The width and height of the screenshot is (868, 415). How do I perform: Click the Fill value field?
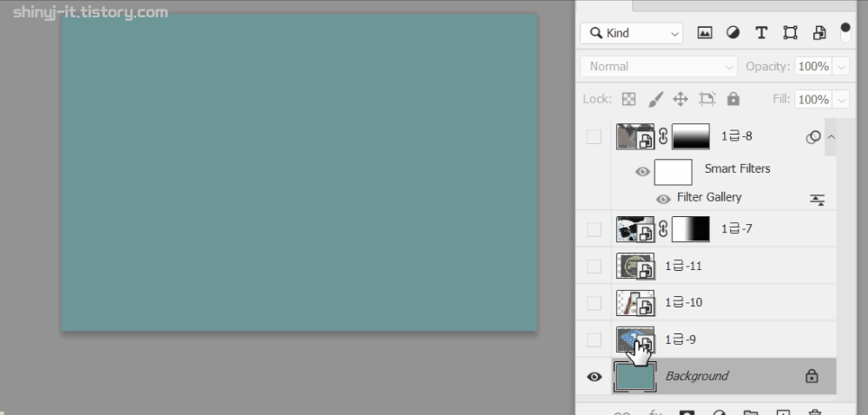tap(813, 100)
